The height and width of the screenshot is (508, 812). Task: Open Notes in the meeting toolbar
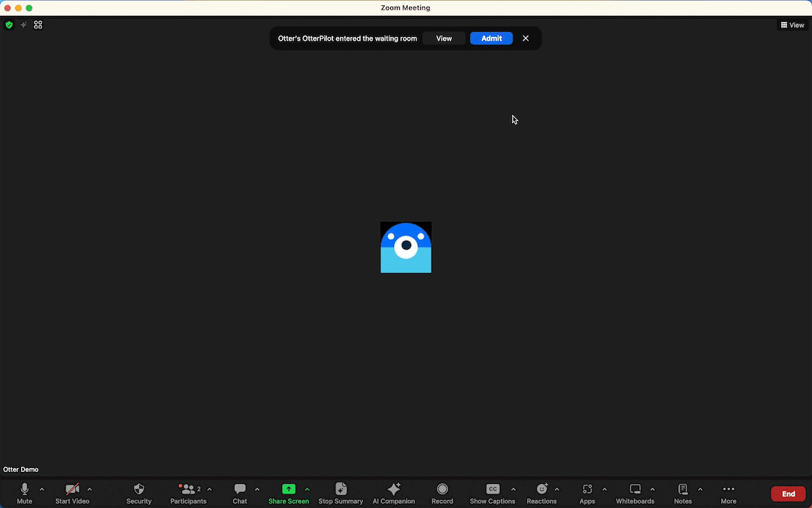coord(683,494)
